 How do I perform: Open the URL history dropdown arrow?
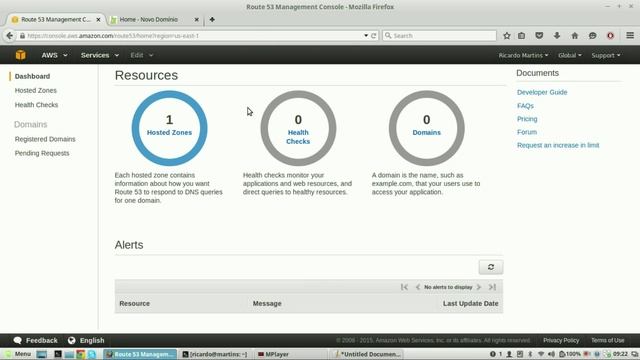coord(366,36)
